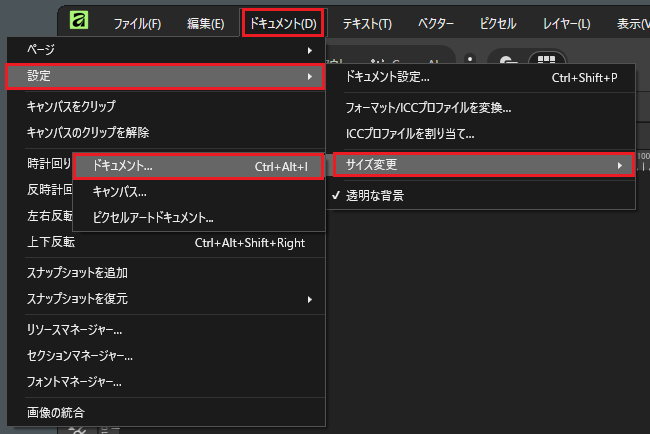Open the 設定 submenu entry

point(165,76)
